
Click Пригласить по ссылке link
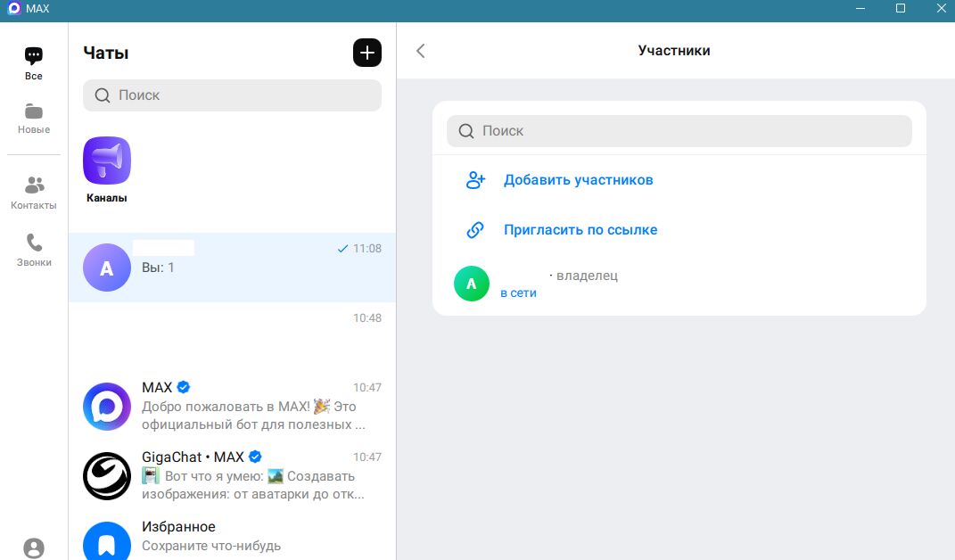580,230
